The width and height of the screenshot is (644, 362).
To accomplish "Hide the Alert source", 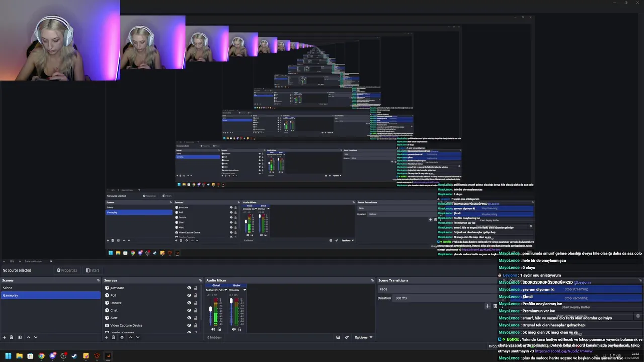I will tap(189, 318).
